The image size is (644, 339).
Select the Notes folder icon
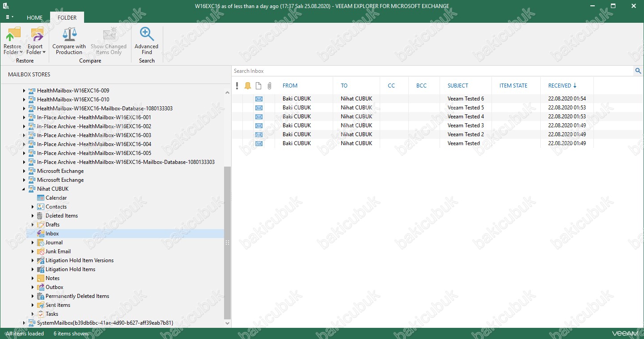coord(41,278)
